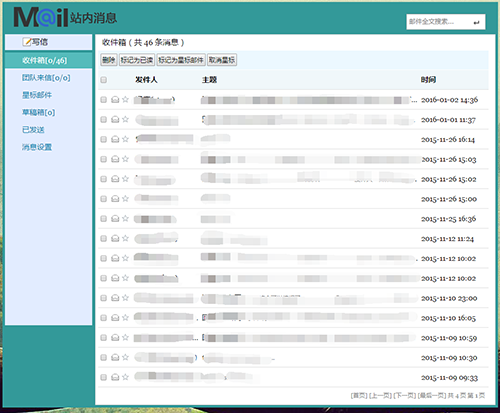Star the message dated 2015-11-12 11:24
This screenshot has height=413, width=500.
tap(125, 238)
